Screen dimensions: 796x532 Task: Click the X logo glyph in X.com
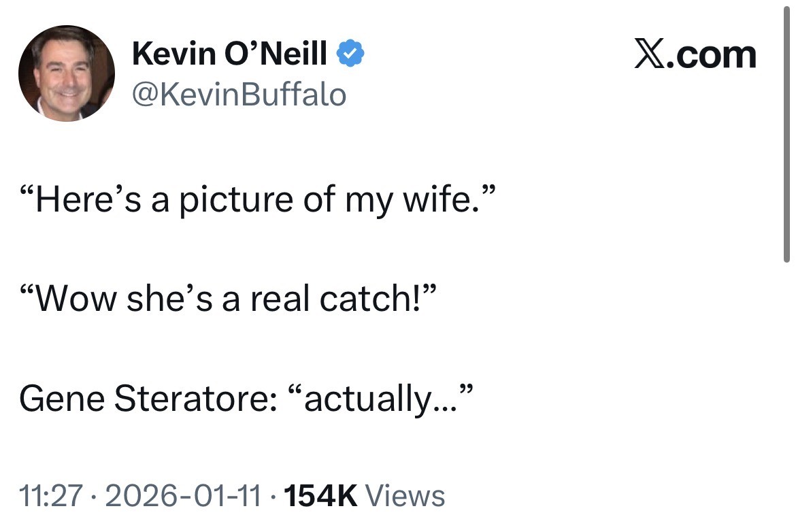(650, 55)
